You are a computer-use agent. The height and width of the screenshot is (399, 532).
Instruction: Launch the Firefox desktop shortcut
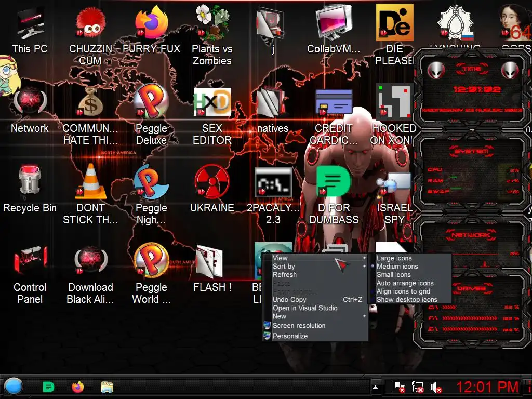point(151,22)
